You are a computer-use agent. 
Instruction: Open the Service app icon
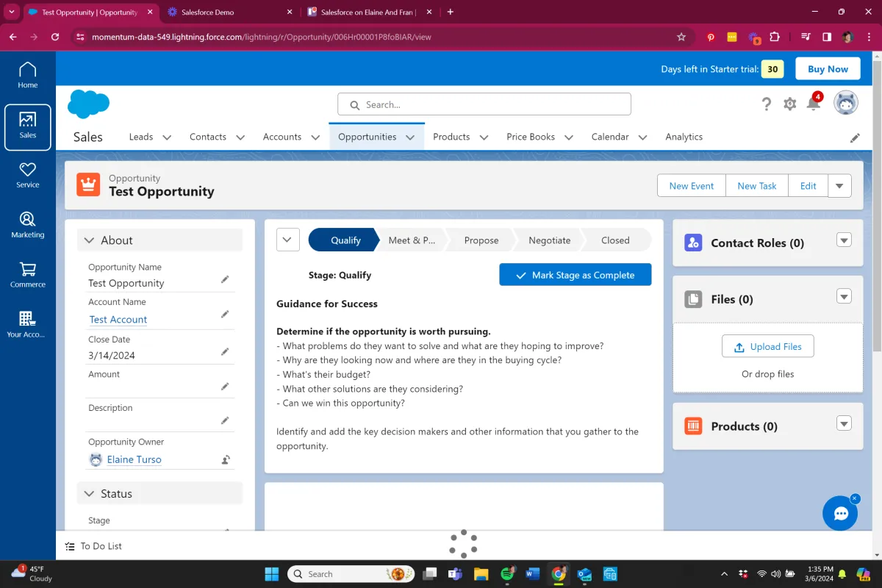coord(27,176)
